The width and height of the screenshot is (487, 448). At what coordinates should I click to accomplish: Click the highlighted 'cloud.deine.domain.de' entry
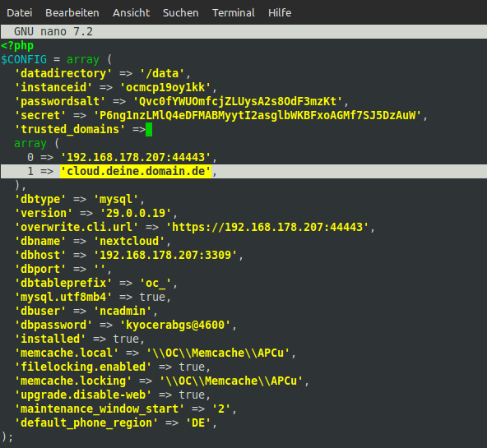pos(136,171)
